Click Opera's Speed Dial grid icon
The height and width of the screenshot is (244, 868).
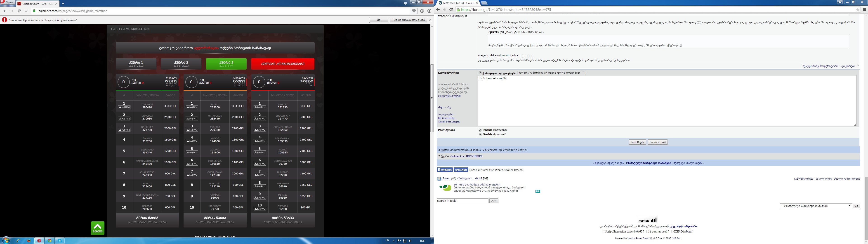pos(26,11)
